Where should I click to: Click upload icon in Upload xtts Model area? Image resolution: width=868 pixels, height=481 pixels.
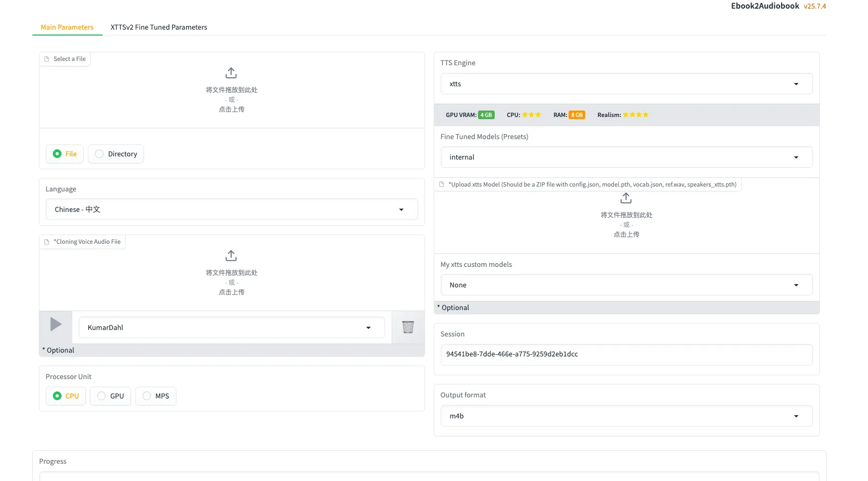click(626, 198)
